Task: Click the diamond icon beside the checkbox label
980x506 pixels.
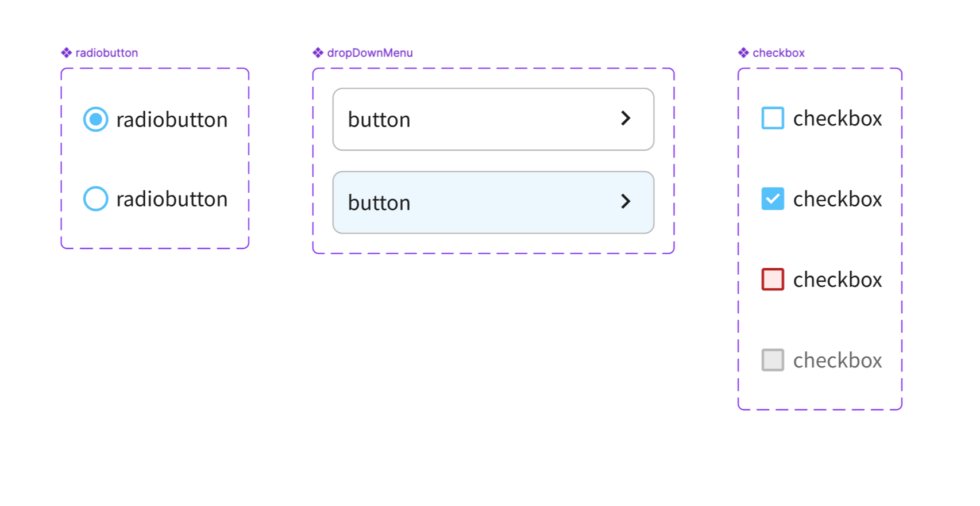Action: (x=743, y=53)
